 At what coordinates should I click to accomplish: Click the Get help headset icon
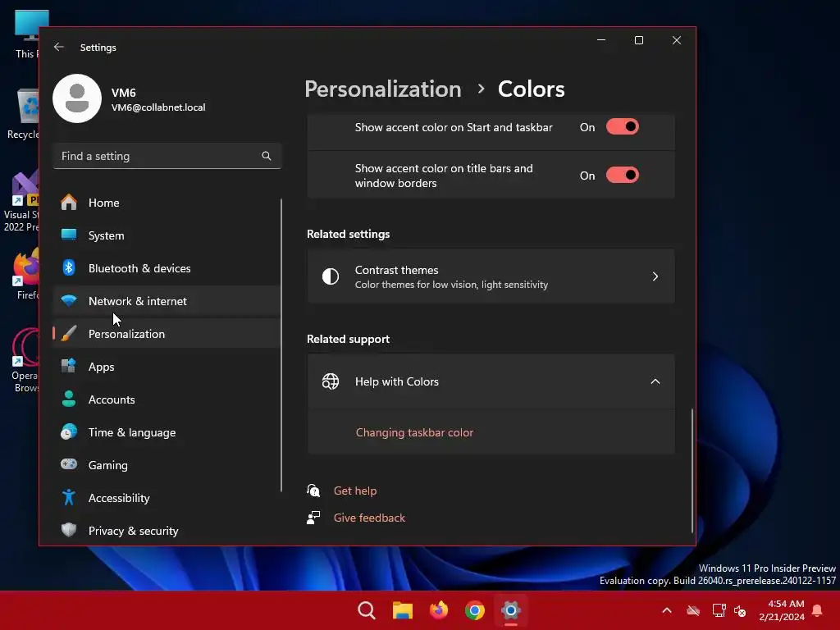pyautogui.click(x=313, y=491)
